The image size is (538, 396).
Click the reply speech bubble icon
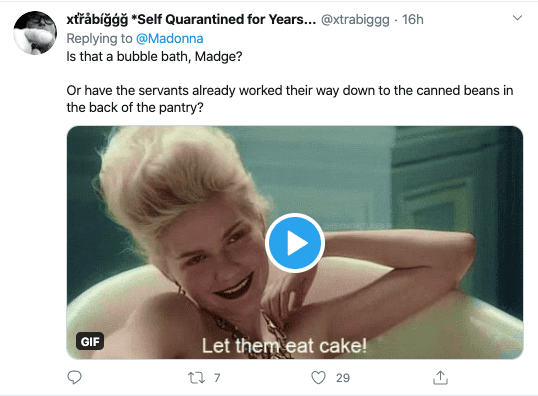74,377
